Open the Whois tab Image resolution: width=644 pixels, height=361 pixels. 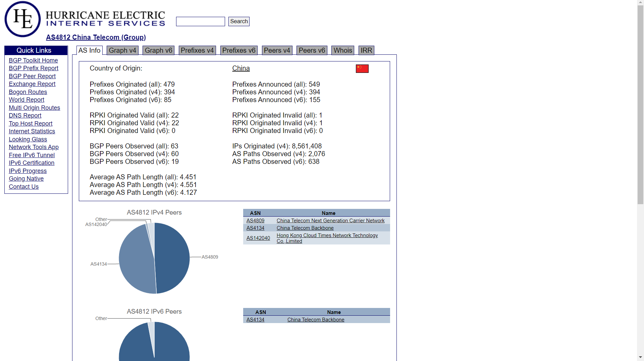coord(342,50)
